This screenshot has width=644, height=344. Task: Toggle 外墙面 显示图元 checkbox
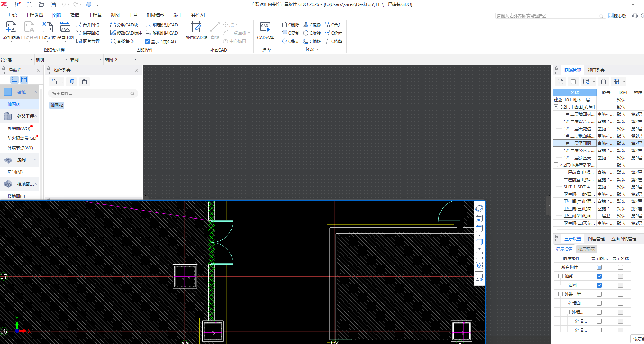(x=599, y=303)
